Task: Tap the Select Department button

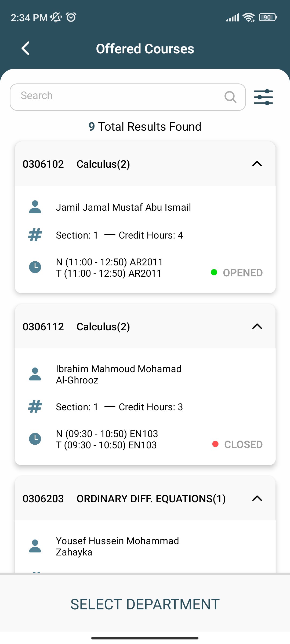Action: point(145,604)
